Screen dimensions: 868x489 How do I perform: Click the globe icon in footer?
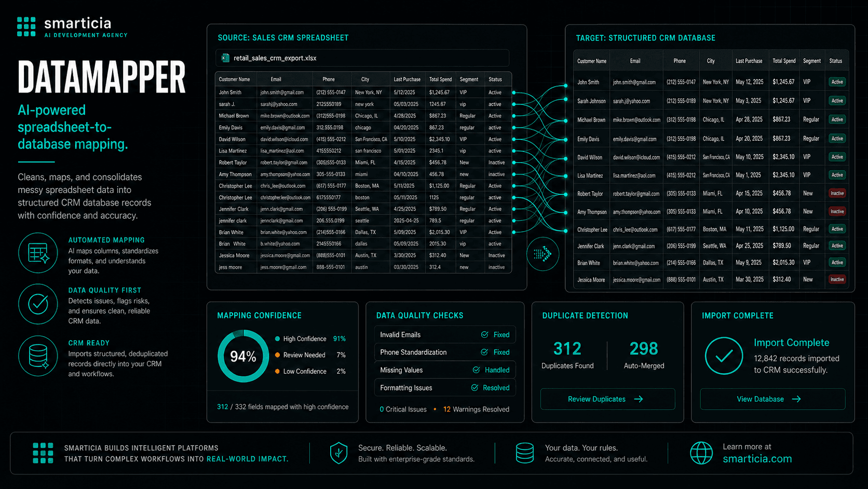701,453
